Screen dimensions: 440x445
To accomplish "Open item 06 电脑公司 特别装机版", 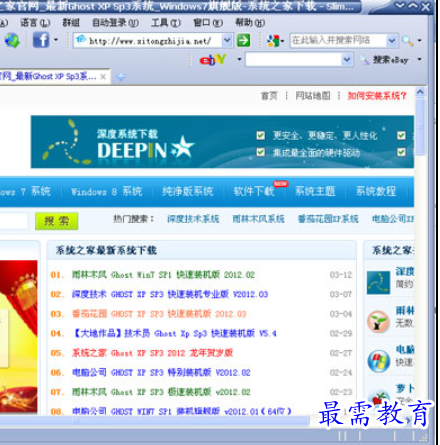I will [x=161, y=373].
